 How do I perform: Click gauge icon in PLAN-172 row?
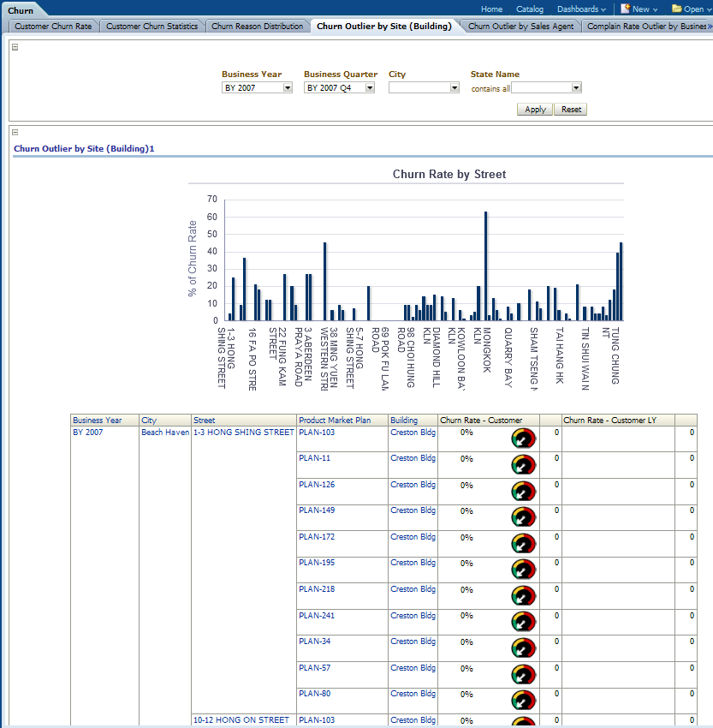pos(523,544)
